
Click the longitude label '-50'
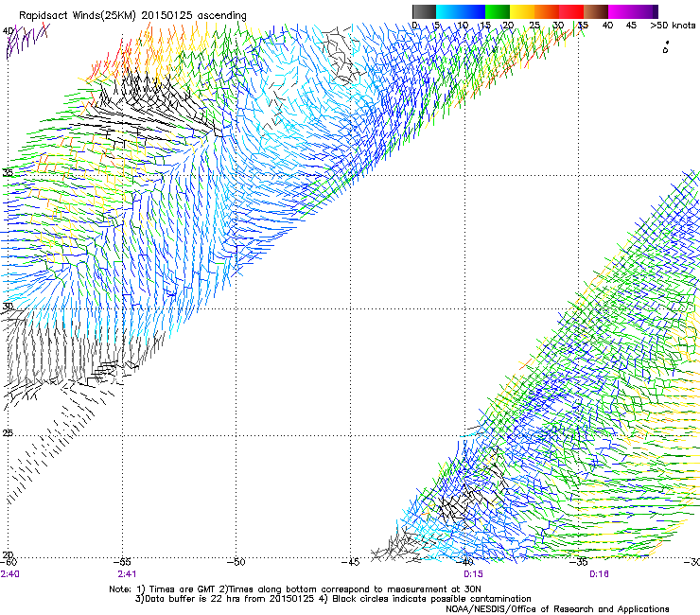click(236, 562)
